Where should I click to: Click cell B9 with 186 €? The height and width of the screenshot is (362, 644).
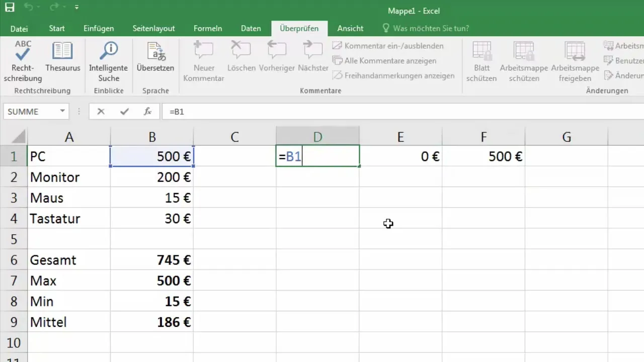[152, 322]
